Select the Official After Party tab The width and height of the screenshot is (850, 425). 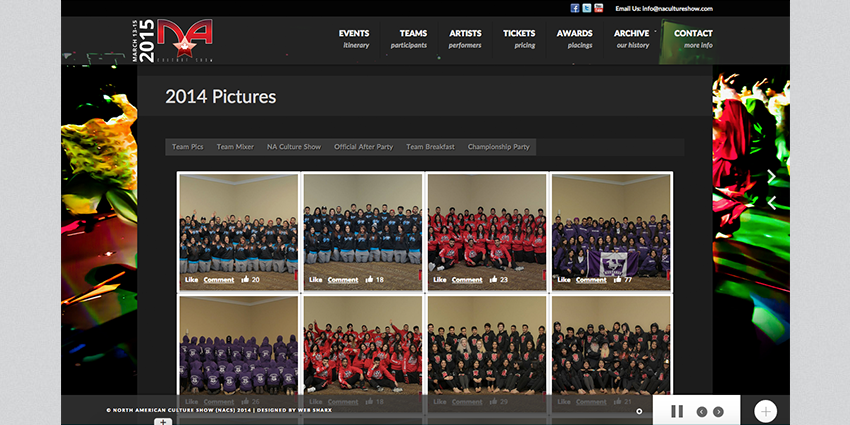[363, 147]
